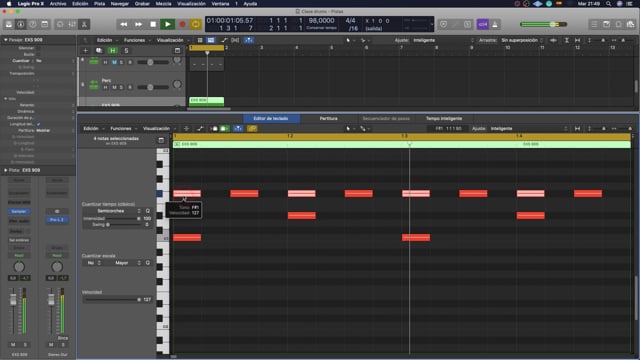Open Spotlight search in macOS menu bar

click(x=609, y=4)
